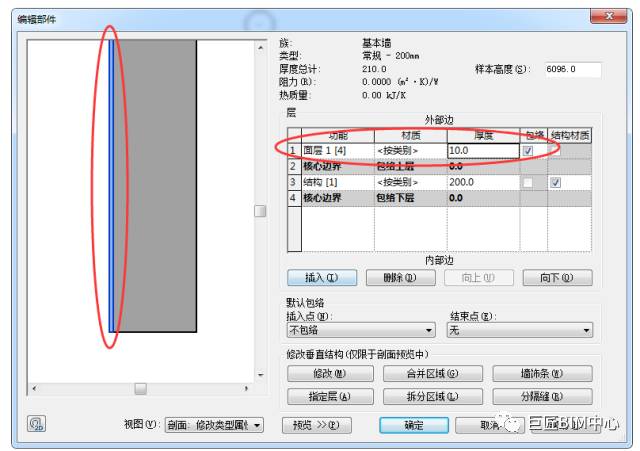Click the material cell in row 3
The width and height of the screenshot is (640, 451).
click(411, 182)
